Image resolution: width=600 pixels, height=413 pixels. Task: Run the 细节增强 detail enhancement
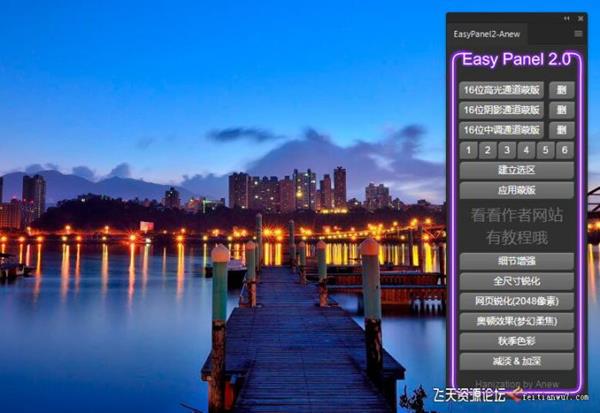click(x=516, y=261)
